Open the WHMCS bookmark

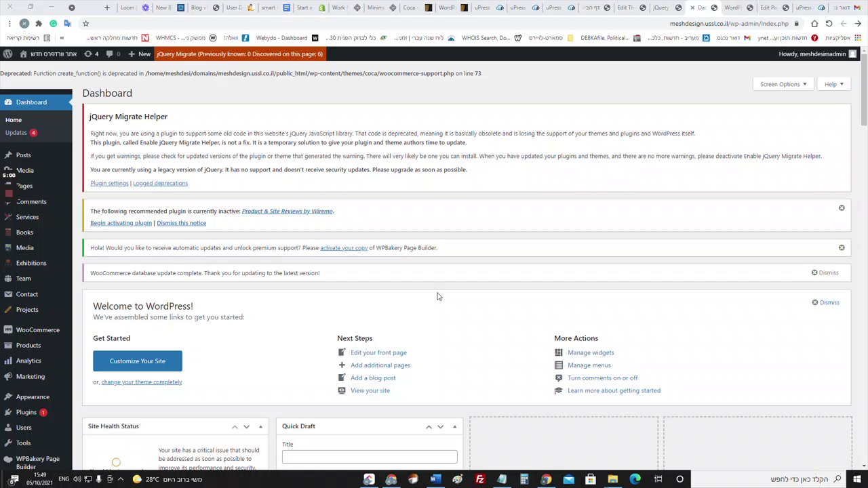click(186, 38)
